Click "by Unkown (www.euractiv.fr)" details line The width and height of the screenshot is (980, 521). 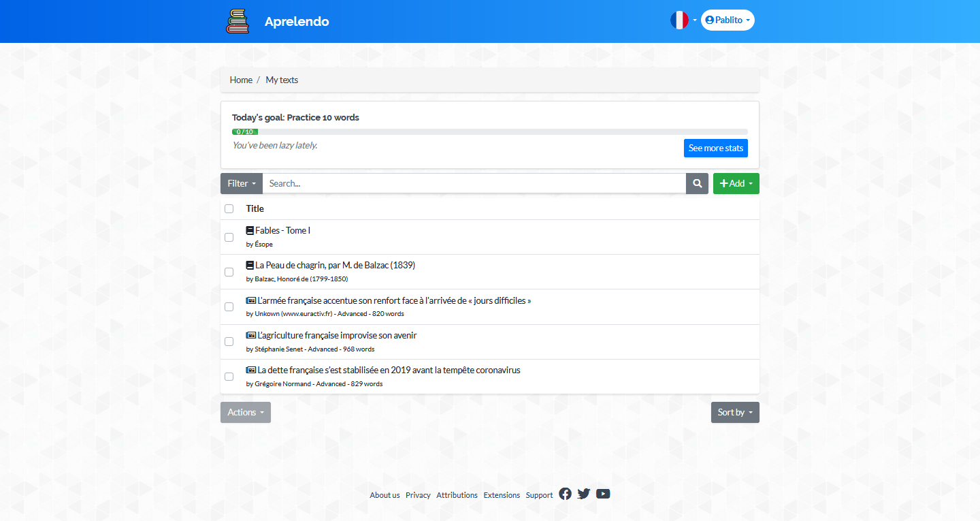tap(325, 314)
